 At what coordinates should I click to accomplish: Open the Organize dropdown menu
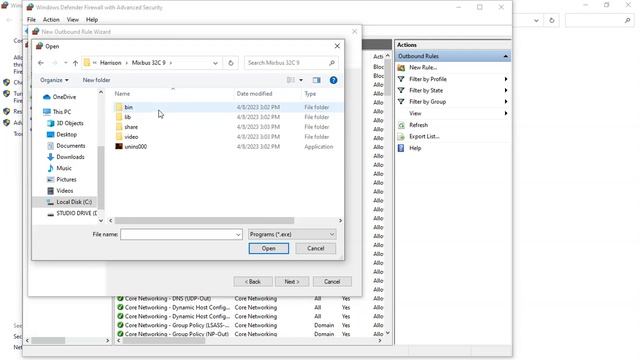pyautogui.click(x=54, y=80)
